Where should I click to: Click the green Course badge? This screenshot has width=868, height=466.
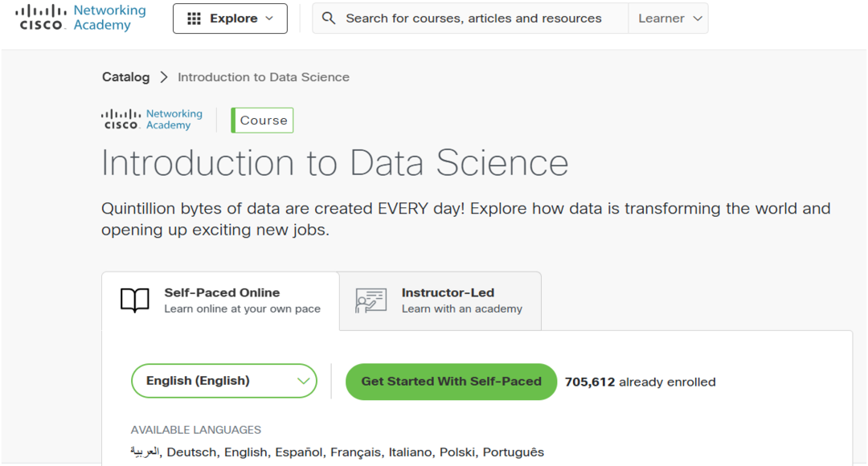263,121
